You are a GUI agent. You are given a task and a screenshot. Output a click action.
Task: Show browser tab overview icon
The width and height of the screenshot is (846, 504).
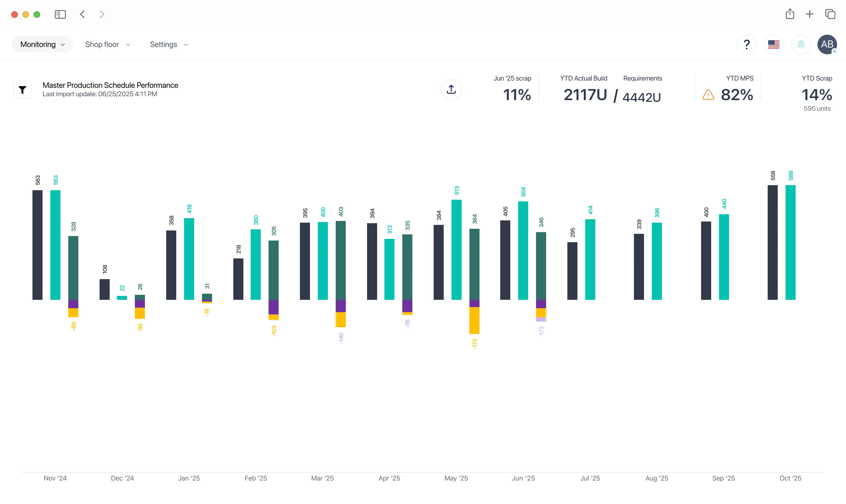pos(830,14)
